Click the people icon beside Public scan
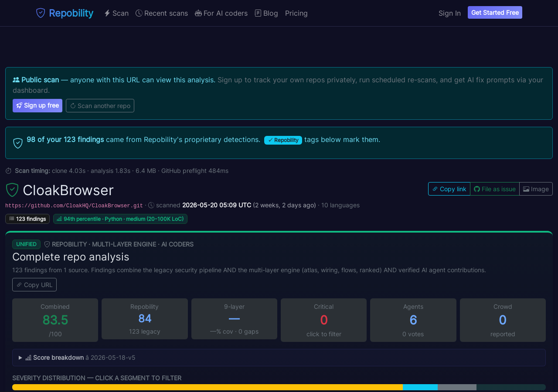This screenshot has width=558, height=392. pyautogui.click(x=16, y=80)
